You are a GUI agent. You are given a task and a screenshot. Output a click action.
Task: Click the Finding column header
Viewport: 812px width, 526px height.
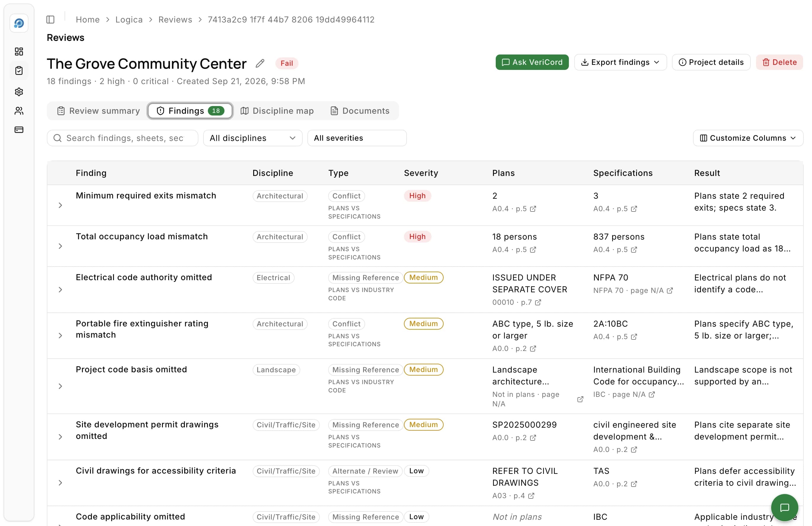pos(91,173)
